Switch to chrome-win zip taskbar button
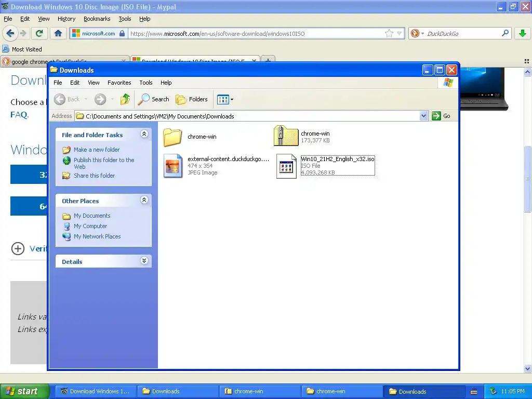532x399 pixels. tap(259, 391)
